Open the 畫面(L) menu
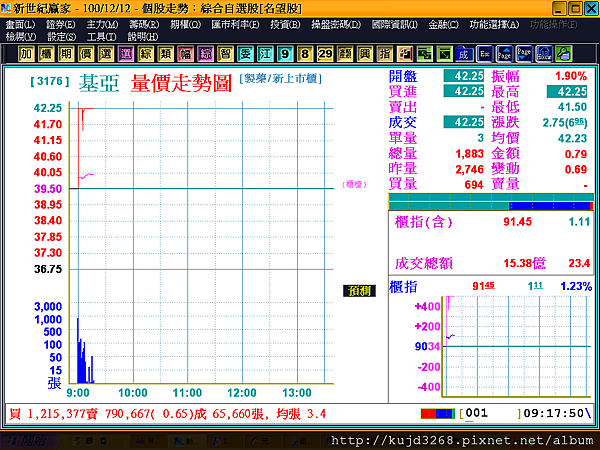The height and width of the screenshot is (450, 600). point(20,24)
